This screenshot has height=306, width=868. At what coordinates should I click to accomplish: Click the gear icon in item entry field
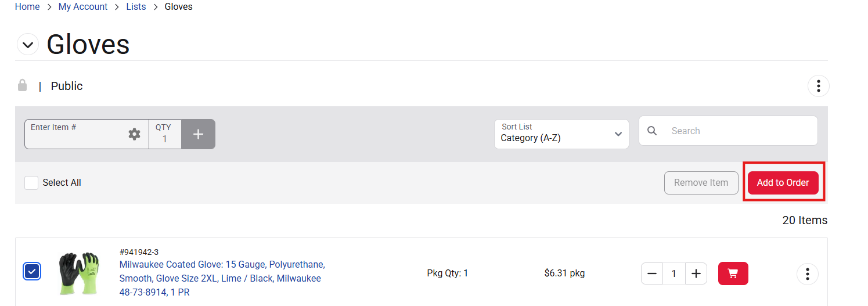134,134
